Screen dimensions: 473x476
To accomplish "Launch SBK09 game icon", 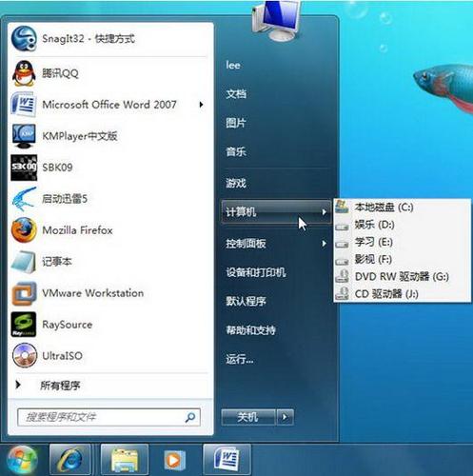I will coord(24,168).
